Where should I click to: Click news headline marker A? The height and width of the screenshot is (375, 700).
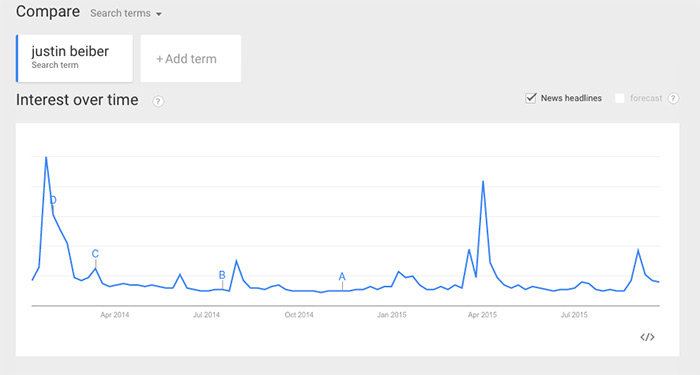(x=342, y=277)
